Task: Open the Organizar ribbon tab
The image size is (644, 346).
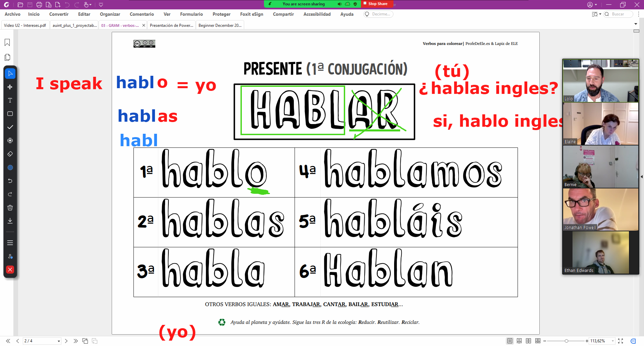Action: tap(110, 14)
